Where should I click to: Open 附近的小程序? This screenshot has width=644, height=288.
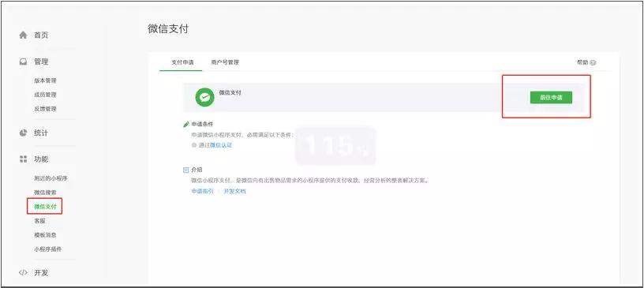51,178
